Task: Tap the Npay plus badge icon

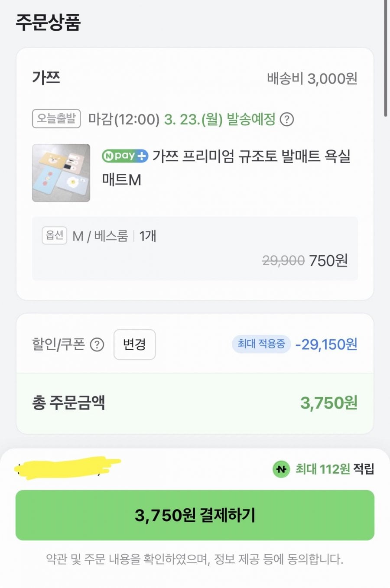Action: coord(125,156)
